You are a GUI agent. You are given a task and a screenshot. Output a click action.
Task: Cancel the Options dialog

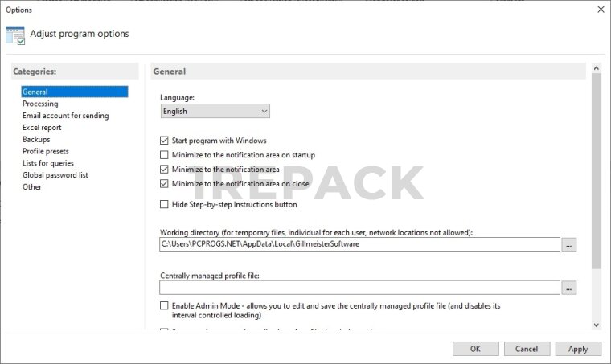point(527,349)
